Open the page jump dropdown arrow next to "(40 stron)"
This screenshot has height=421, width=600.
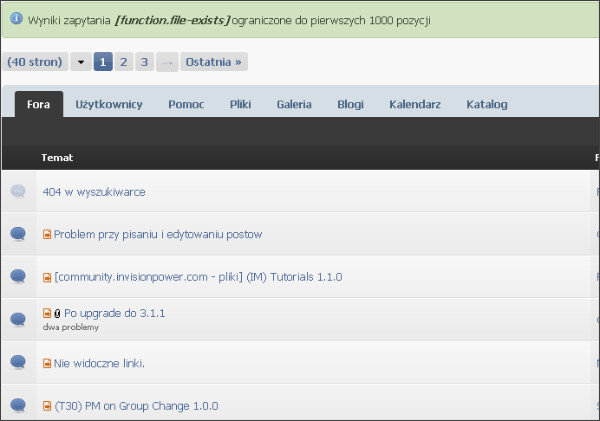[81, 62]
